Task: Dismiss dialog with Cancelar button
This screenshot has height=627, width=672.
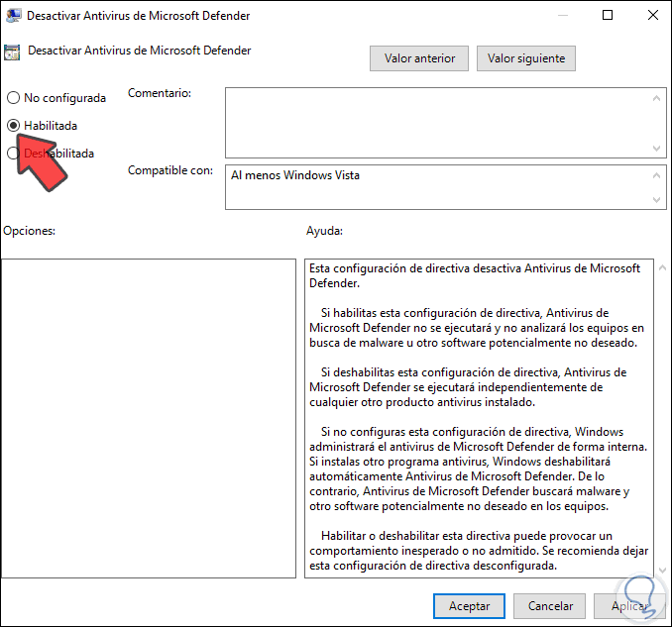Action: (550, 606)
